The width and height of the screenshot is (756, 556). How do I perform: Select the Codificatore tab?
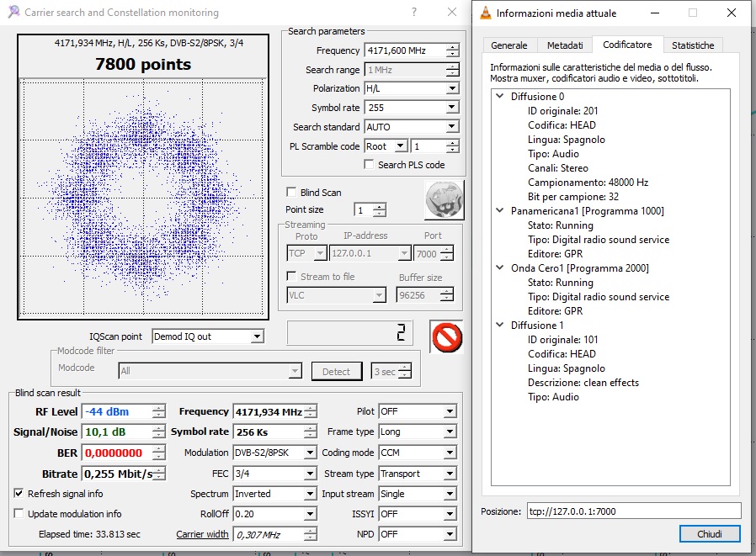pyautogui.click(x=627, y=45)
